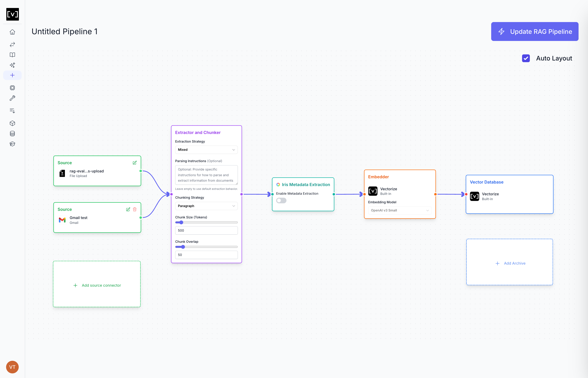This screenshot has height=378, width=588.
Task: Adjust the Chunk Size slider handle
Action: click(181, 223)
